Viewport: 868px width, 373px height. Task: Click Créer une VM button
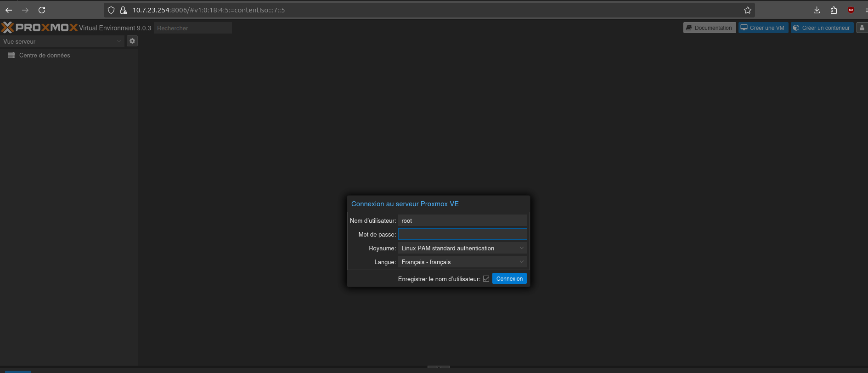(763, 28)
